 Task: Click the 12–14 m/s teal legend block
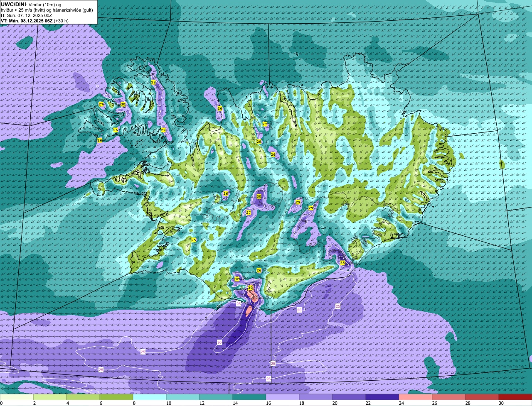(216, 397)
